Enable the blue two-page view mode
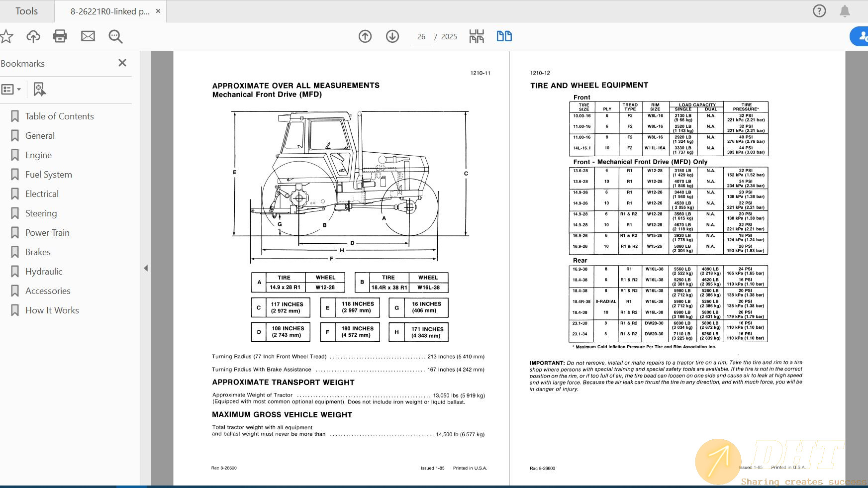Screen dimensions: 868x488 [x=504, y=36]
